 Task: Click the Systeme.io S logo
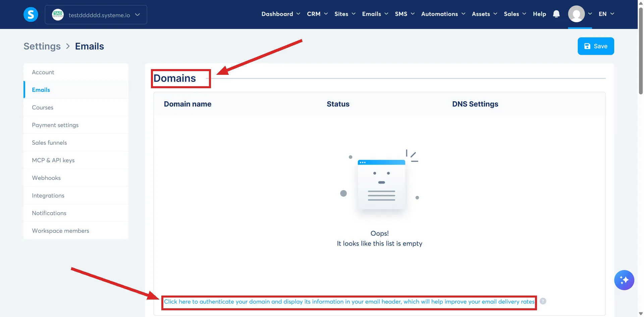(31, 14)
